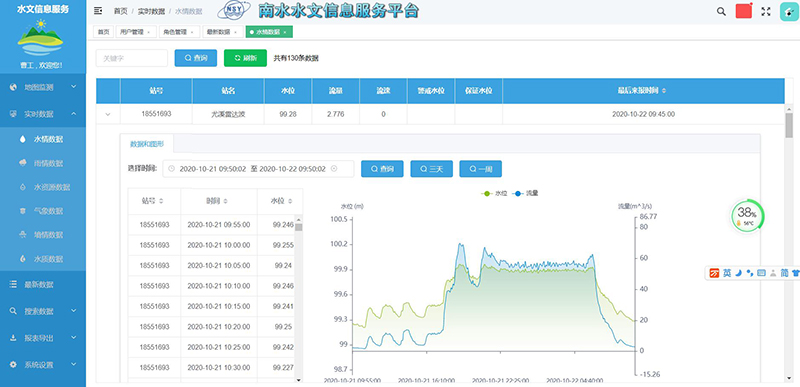Screen dimensions: 800x387
Task: Collapse the row for station 18551693
Action: 108,114
